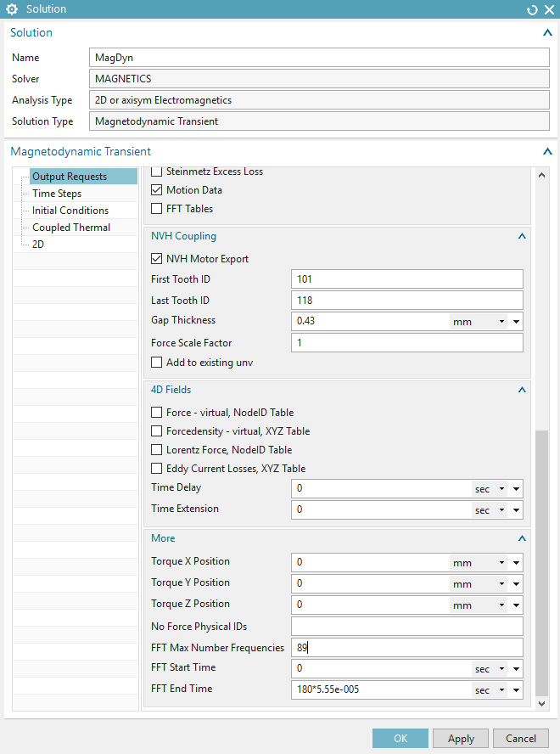Collapse the More group
The width and height of the screenshot is (560, 754).
click(x=522, y=539)
